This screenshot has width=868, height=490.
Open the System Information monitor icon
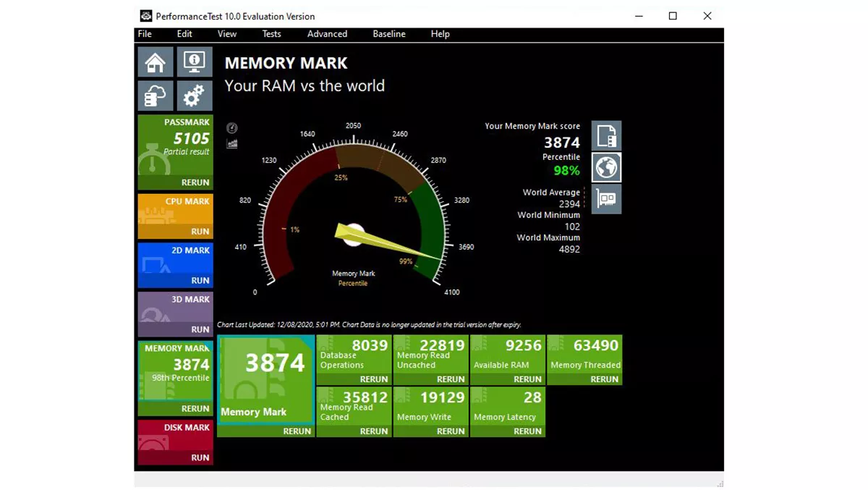(195, 62)
